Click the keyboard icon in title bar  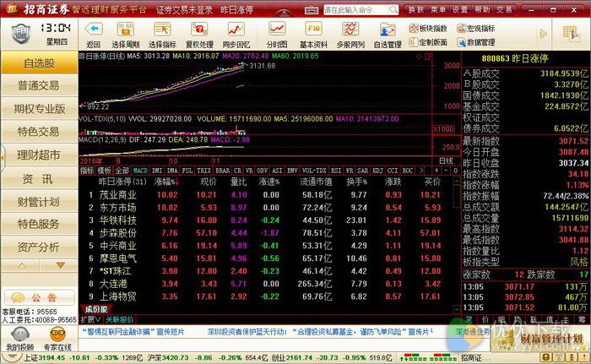(x=312, y=10)
